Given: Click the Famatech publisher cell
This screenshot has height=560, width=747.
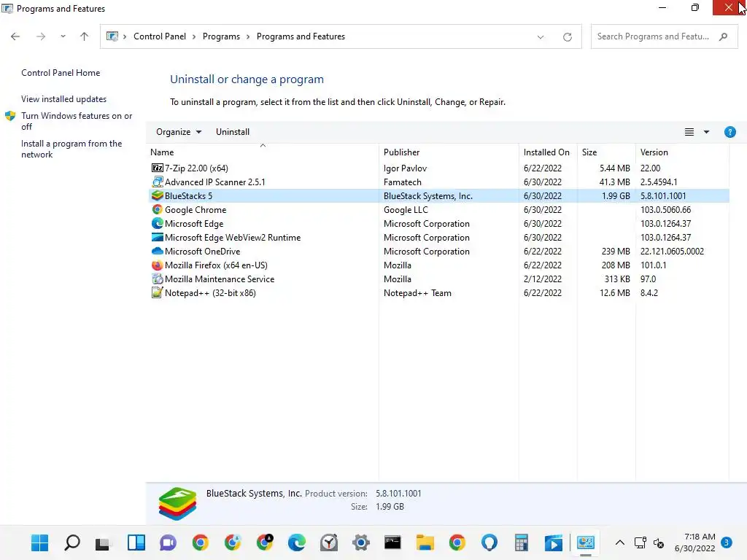Looking at the screenshot, I should tap(403, 182).
